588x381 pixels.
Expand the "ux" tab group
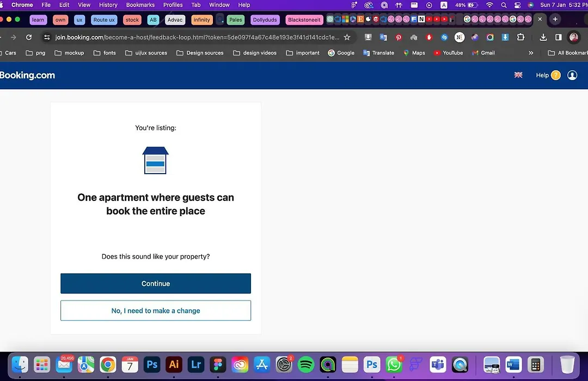tap(79, 20)
